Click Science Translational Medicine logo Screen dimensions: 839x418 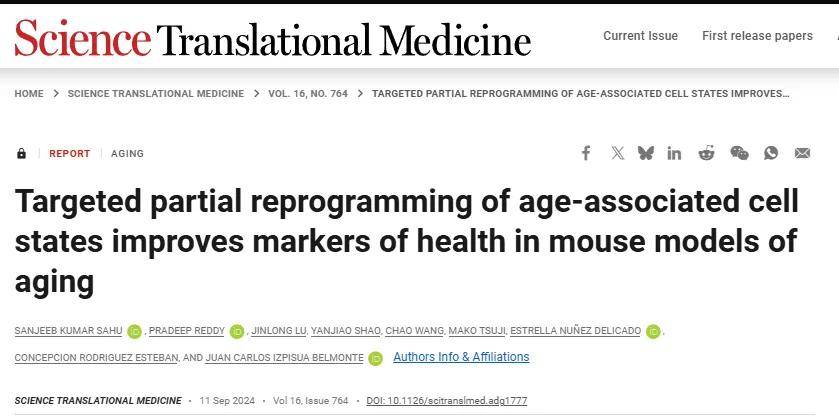273,37
